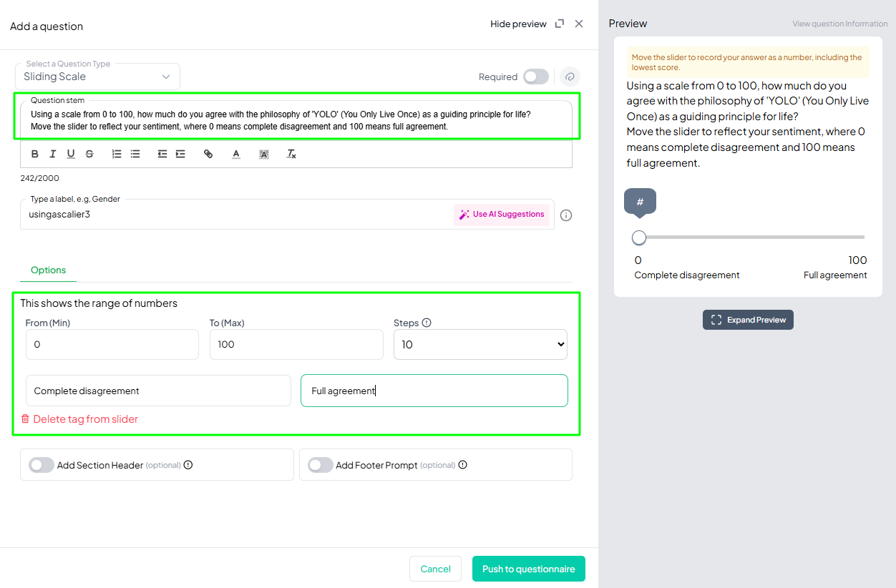Click the To (Max) field

tap(296, 345)
